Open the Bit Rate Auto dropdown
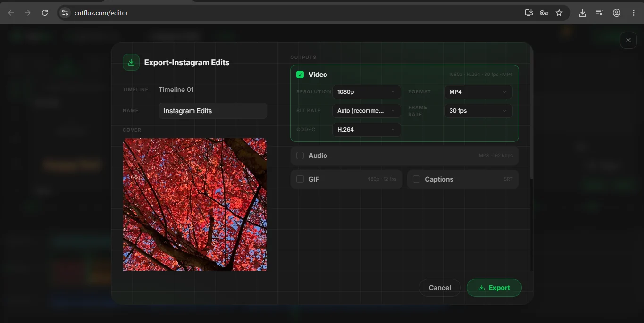 [x=367, y=111]
